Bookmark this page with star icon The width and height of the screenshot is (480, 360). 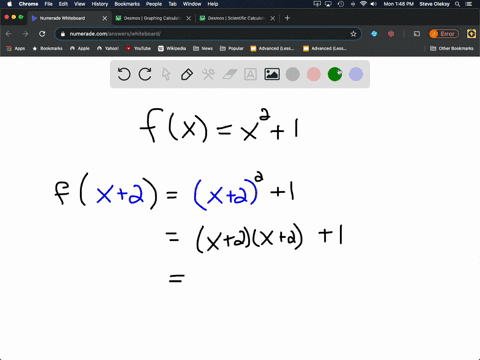pos(353,34)
